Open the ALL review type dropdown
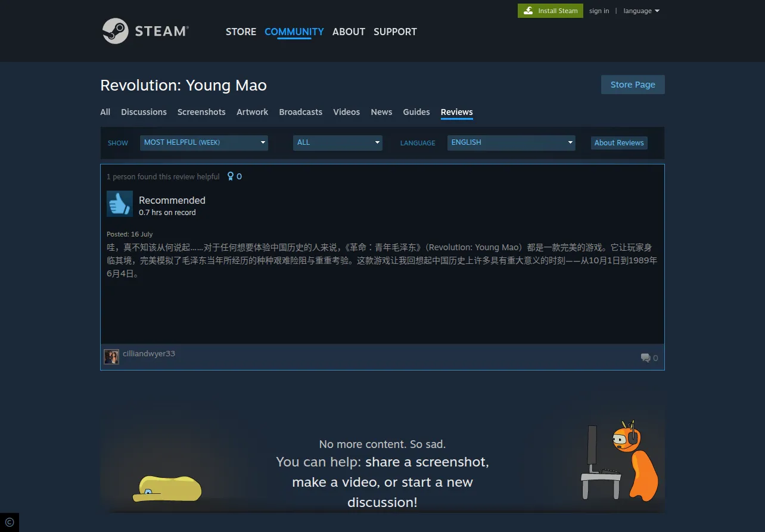Image resolution: width=765 pixels, height=532 pixels. click(338, 143)
